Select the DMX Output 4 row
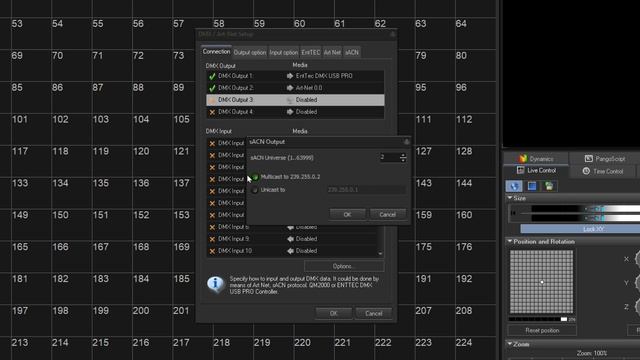 [295, 112]
